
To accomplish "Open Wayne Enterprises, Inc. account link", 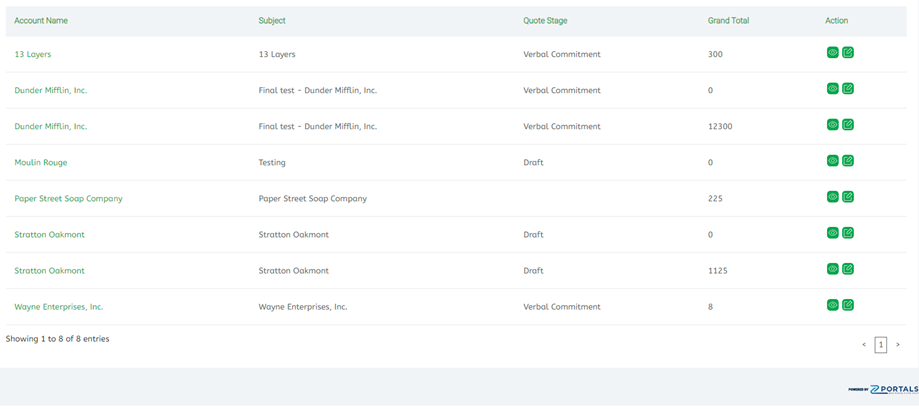I will pyautogui.click(x=59, y=307).
